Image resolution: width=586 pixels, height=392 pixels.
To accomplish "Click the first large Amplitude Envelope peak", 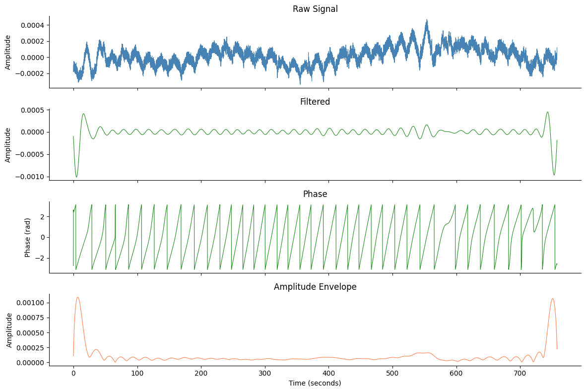I will tap(78, 297).
